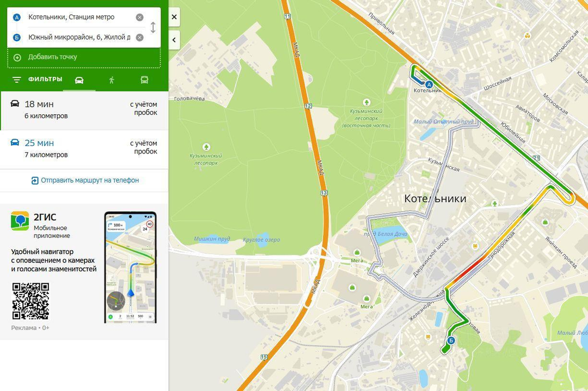Screen dimensions: 588x391
Task: Select the 25 мин alternative route
Action: [84, 149]
